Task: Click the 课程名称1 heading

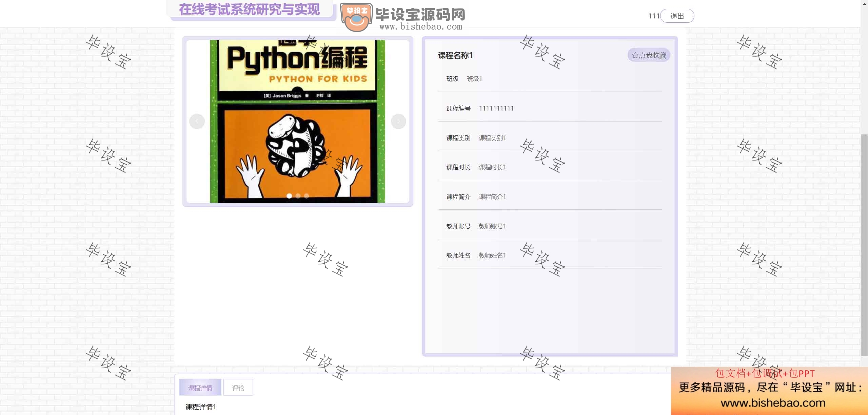Action: click(x=455, y=55)
